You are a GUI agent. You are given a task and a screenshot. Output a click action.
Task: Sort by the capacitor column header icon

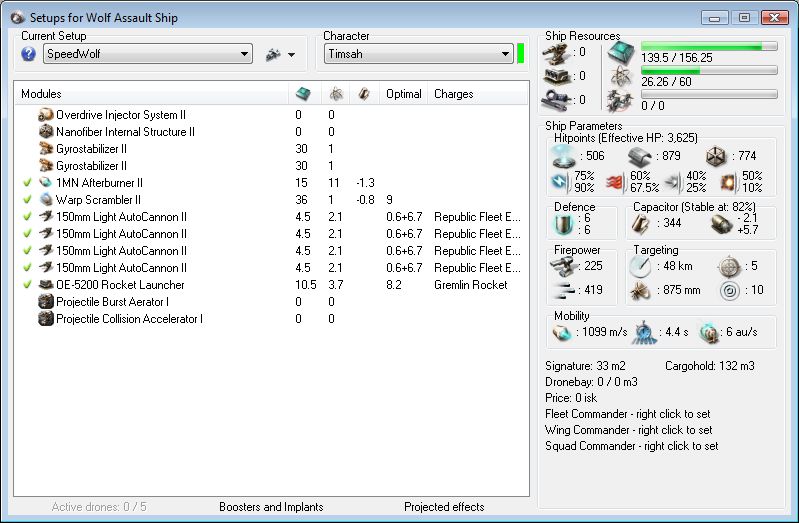[364, 94]
